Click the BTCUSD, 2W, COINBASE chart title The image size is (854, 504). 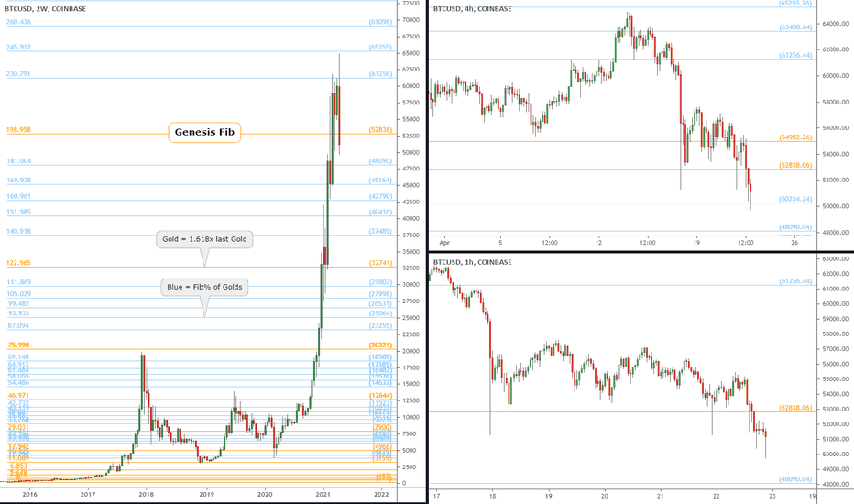pos(45,9)
